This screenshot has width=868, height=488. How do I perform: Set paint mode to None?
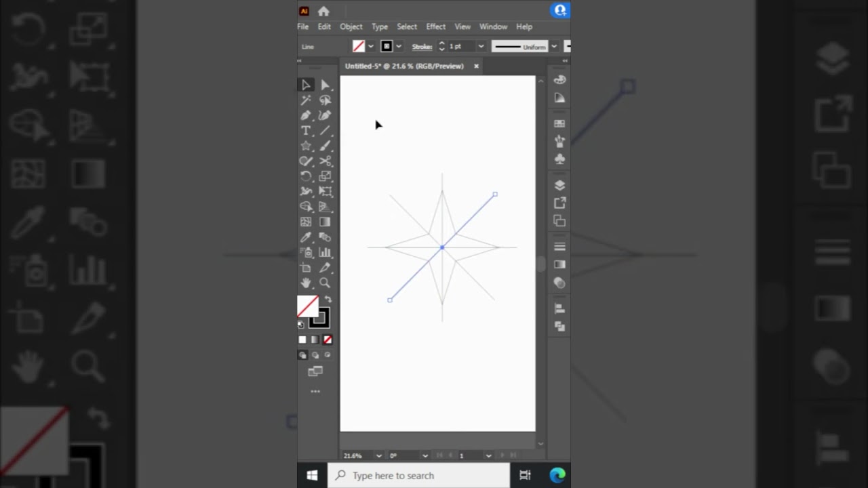(328, 340)
